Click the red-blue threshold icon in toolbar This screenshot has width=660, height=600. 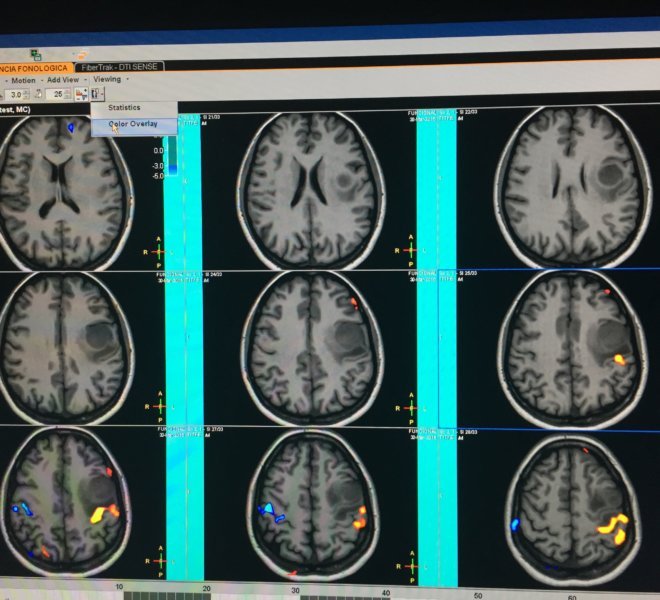click(x=79, y=93)
